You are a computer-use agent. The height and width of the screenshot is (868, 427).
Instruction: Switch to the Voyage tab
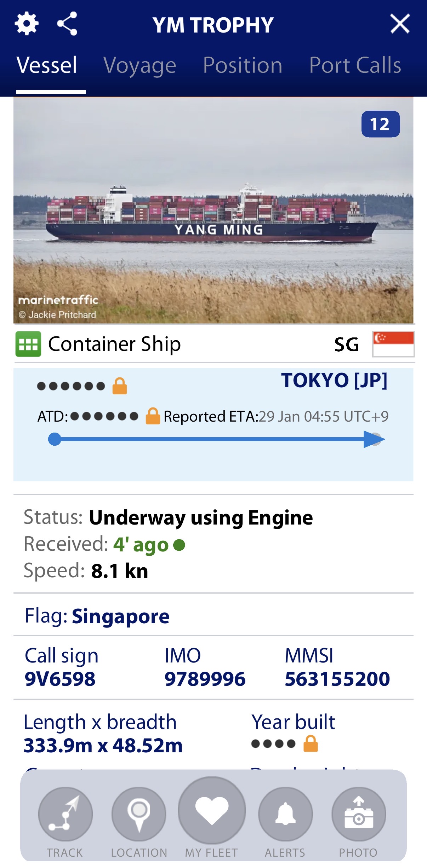point(140,65)
